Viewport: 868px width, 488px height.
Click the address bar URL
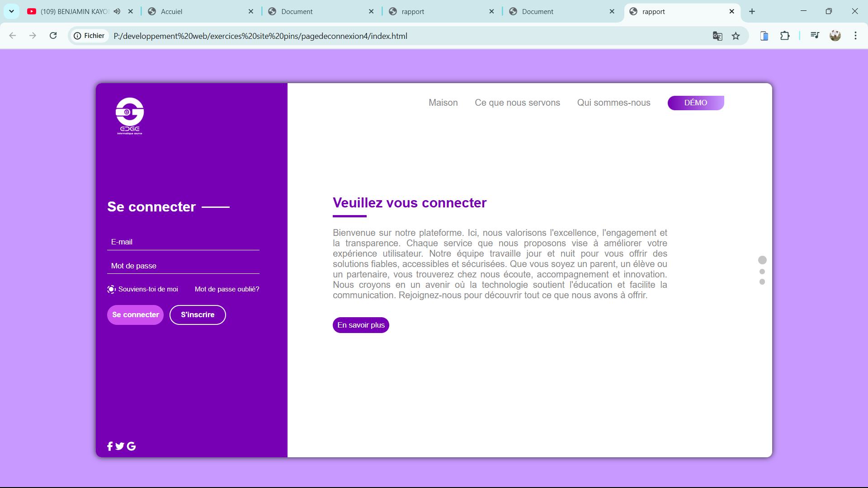(x=260, y=36)
